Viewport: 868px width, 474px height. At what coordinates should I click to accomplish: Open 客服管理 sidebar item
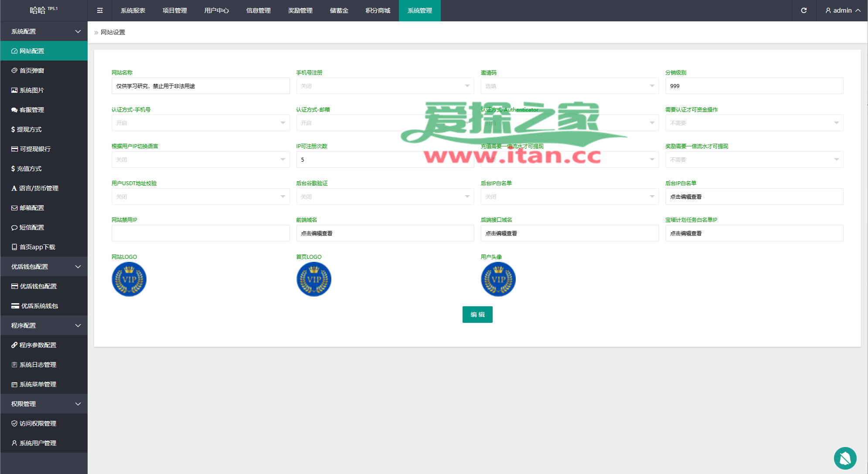tap(32, 110)
